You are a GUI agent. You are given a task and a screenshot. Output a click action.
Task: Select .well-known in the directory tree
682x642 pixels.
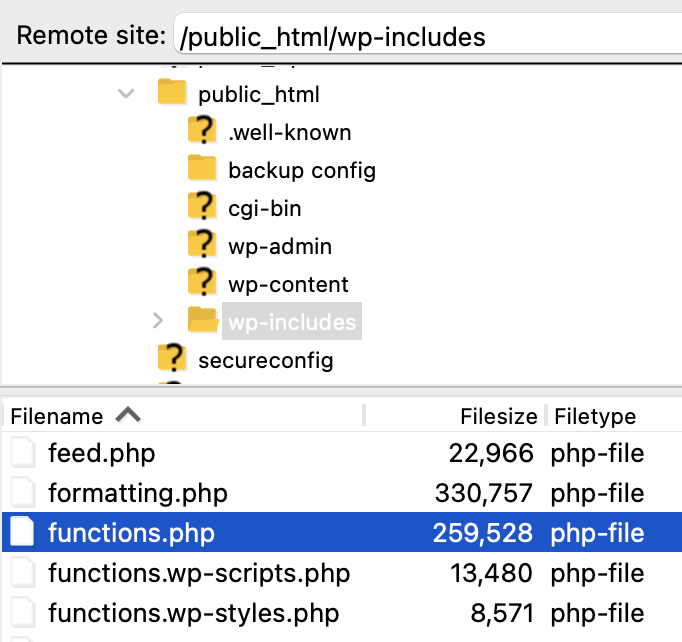290,132
